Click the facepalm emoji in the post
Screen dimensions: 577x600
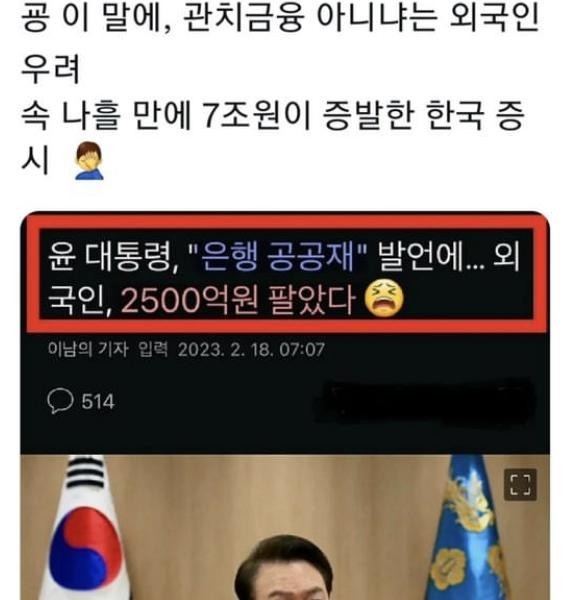coord(89,161)
